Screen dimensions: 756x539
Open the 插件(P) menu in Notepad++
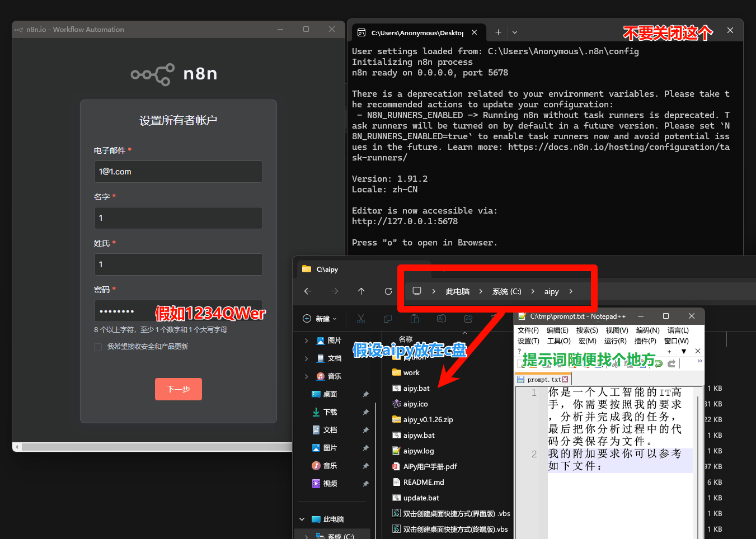tap(645, 341)
